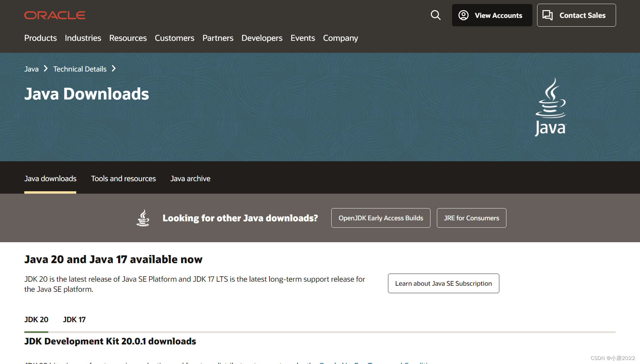
Task: Click the 'JDK Development Kit 20.0.1 downloads' heading
Action: (110, 341)
